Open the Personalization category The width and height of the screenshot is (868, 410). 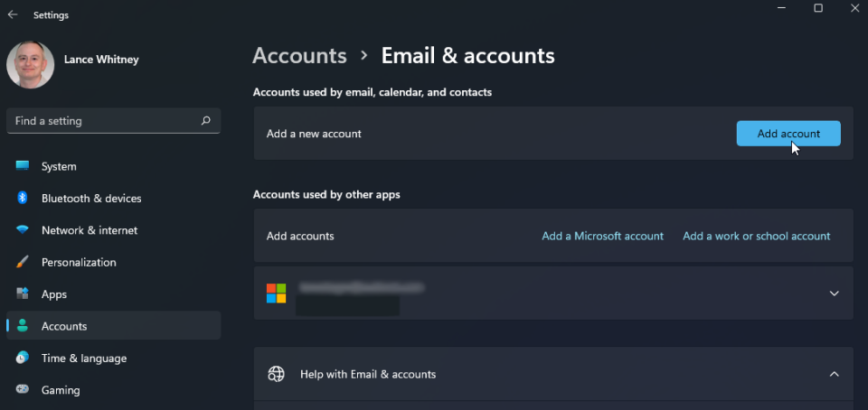[x=114, y=263]
